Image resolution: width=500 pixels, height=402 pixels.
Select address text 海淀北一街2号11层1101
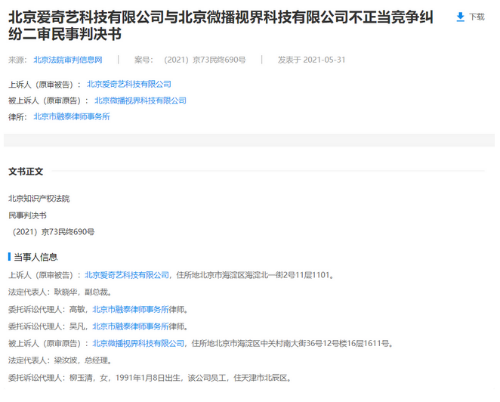[288, 275]
